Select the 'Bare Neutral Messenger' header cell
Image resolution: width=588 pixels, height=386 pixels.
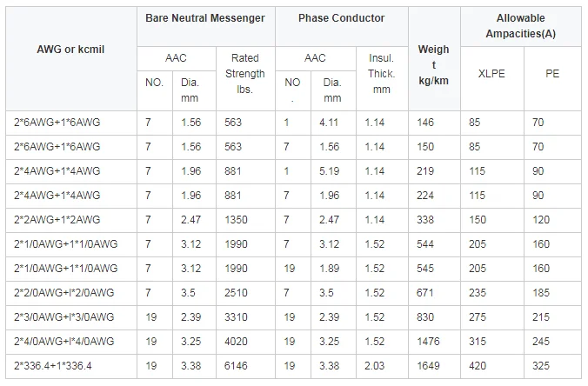205,18
